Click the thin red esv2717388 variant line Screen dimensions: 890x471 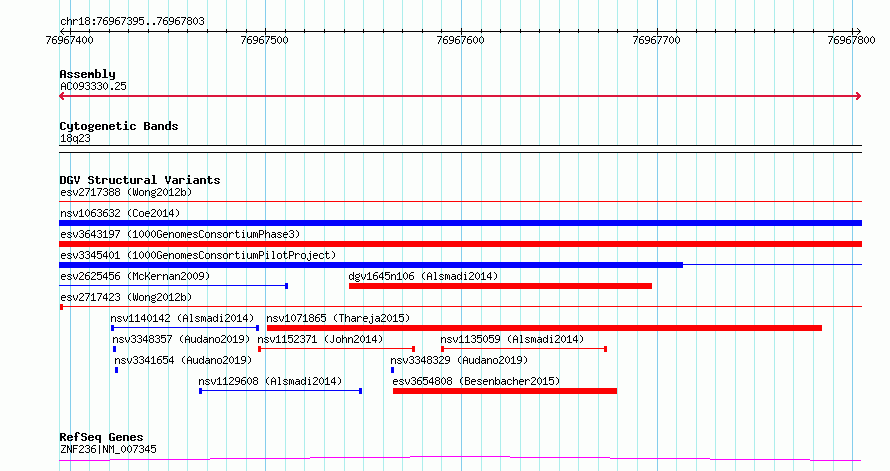pyautogui.click(x=460, y=201)
